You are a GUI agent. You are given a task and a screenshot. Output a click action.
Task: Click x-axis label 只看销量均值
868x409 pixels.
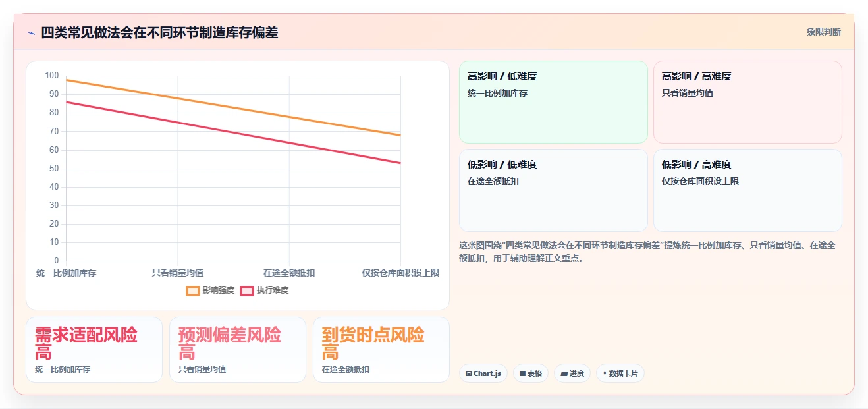coord(178,273)
